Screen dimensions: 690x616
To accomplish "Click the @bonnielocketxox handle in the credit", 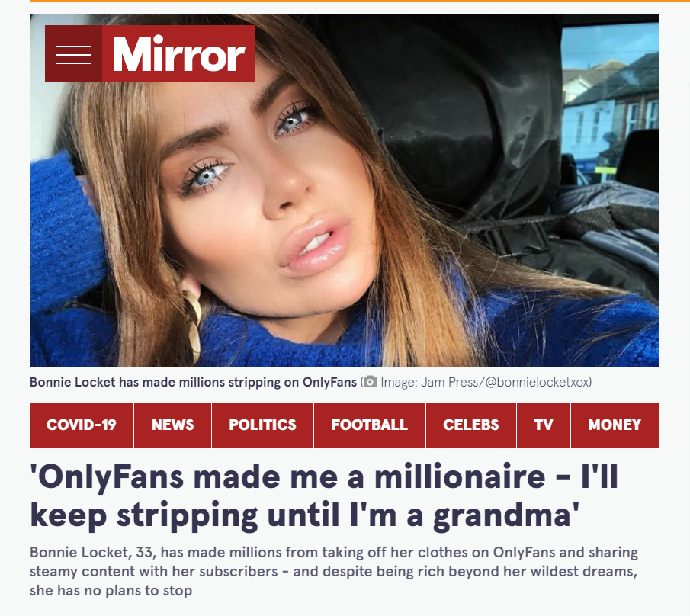I will tap(537, 382).
